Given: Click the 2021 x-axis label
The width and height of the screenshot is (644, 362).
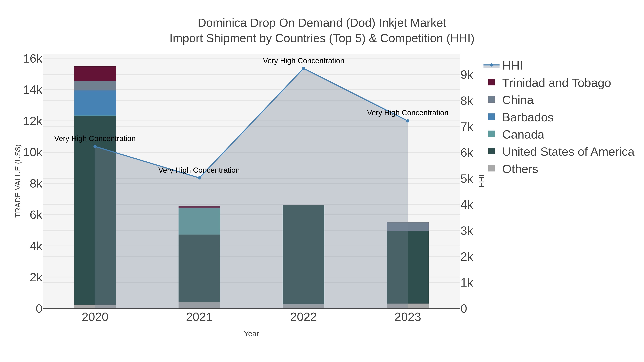Looking at the screenshot, I should (x=199, y=317).
